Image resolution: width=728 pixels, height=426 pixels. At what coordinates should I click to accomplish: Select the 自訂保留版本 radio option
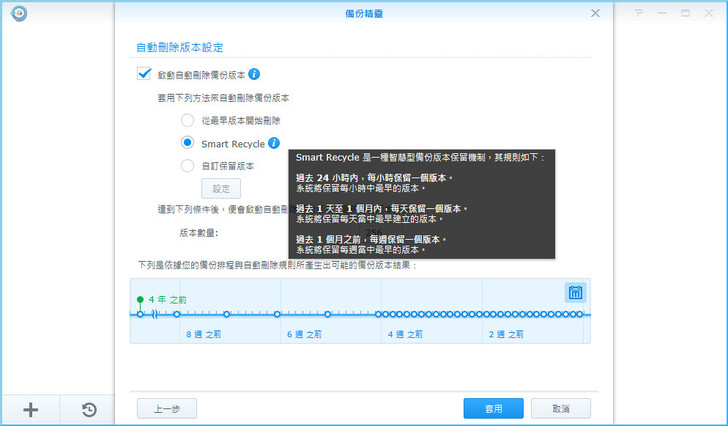(187, 166)
